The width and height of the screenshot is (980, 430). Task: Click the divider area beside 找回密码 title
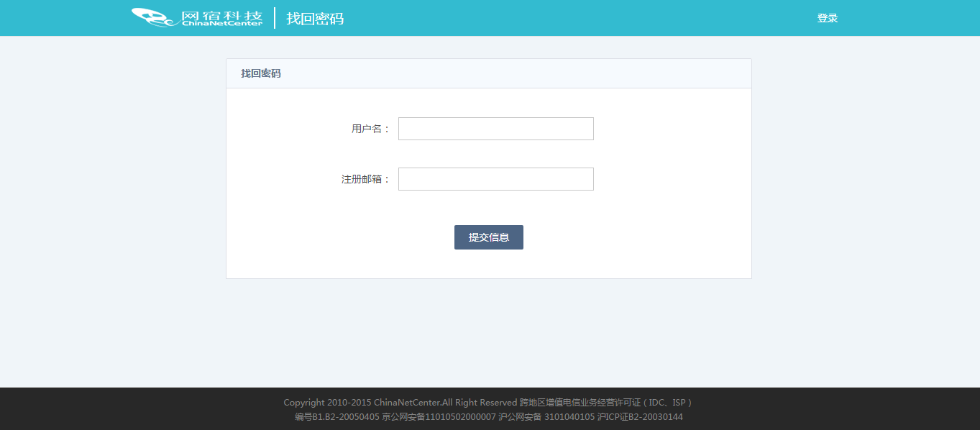point(275,18)
